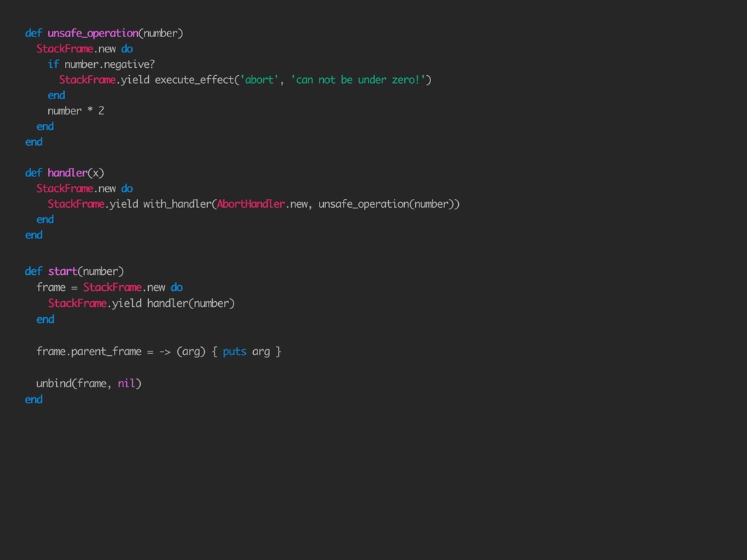Click the (x) parameter of handler
The height and width of the screenshot is (560, 747).
[96, 173]
